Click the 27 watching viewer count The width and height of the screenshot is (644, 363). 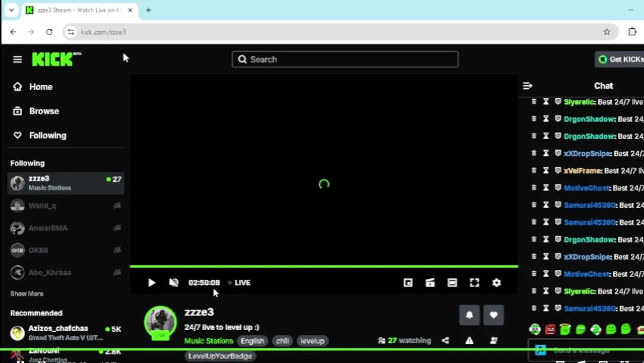click(405, 341)
